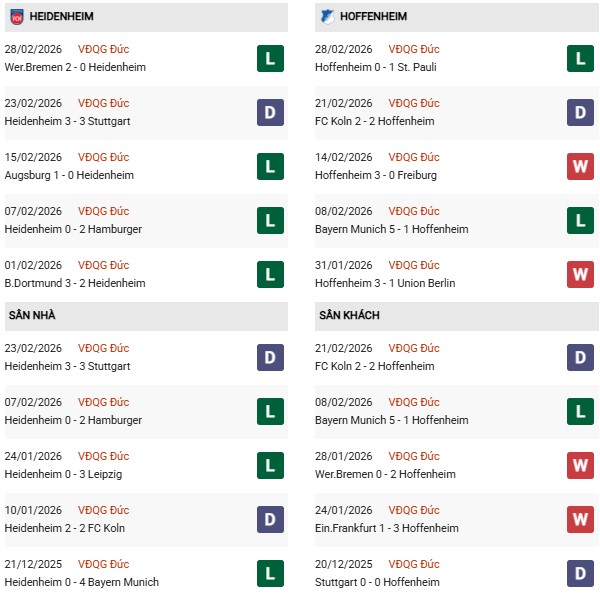The width and height of the screenshot is (600, 594).
Task: Click L badge for Wer.Bremen 2 - 0 Heidenheim
Action: point(270,58)
